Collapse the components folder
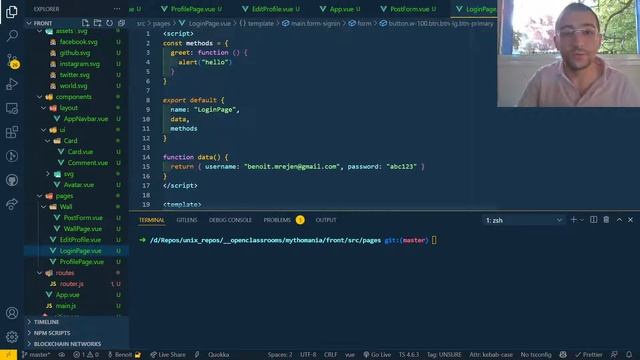Viewport: 640px width, 360px height. click(x=40, y=97)
